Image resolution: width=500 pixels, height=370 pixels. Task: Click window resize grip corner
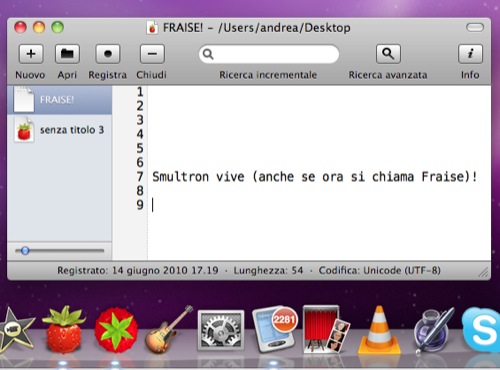click(x=484, y=273)
